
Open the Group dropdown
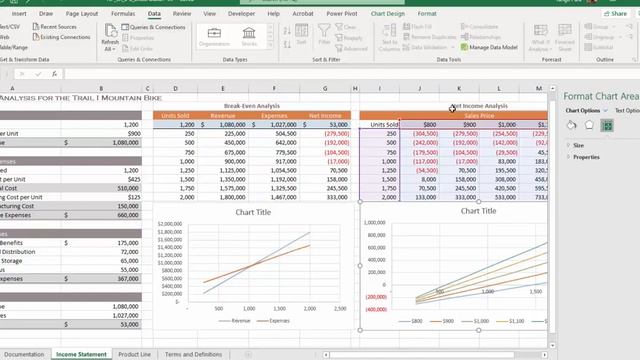tap(614, 27)
